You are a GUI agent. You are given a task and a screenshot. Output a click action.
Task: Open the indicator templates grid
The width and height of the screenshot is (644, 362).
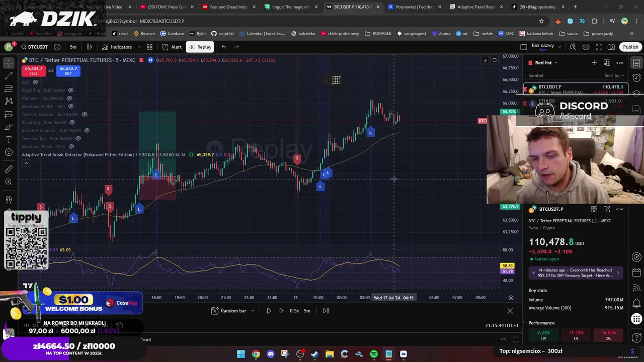(149, 47)
